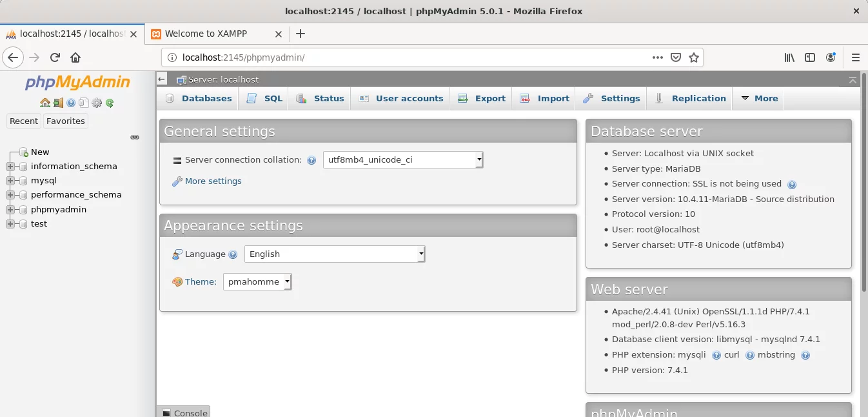Viewport: 868px width, 417px height.
Task: Toggle Firefox sidebar view icon
Action: click(x=810, y=57)
